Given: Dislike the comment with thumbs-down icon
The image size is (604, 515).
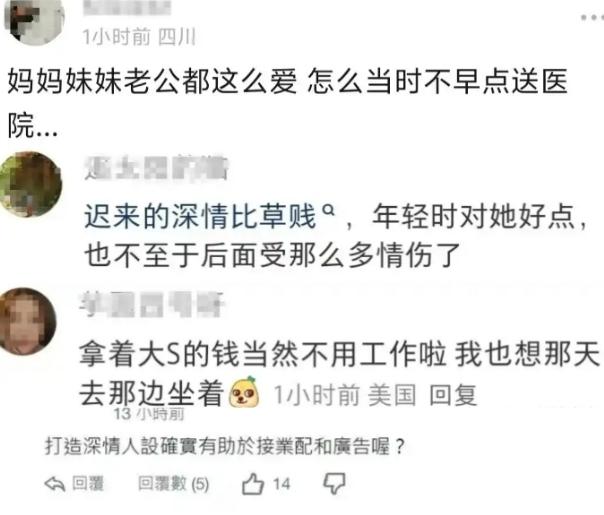Looking at the screenshot, I should coord(334,484).
